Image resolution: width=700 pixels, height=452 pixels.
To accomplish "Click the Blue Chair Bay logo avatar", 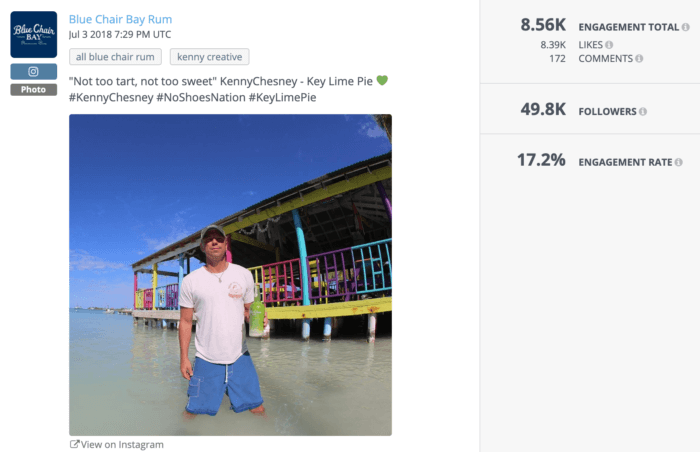I will point(33,35).
